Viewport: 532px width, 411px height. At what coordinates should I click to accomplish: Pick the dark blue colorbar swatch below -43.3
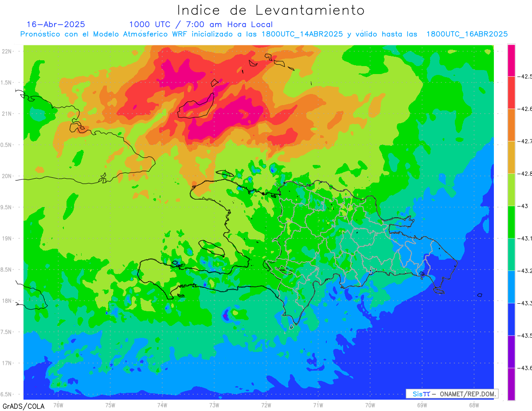[511, 319]
